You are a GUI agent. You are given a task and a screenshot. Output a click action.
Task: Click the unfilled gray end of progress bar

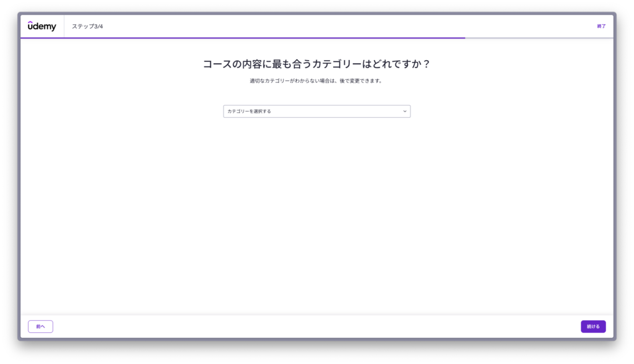click(x=539, y=38)
